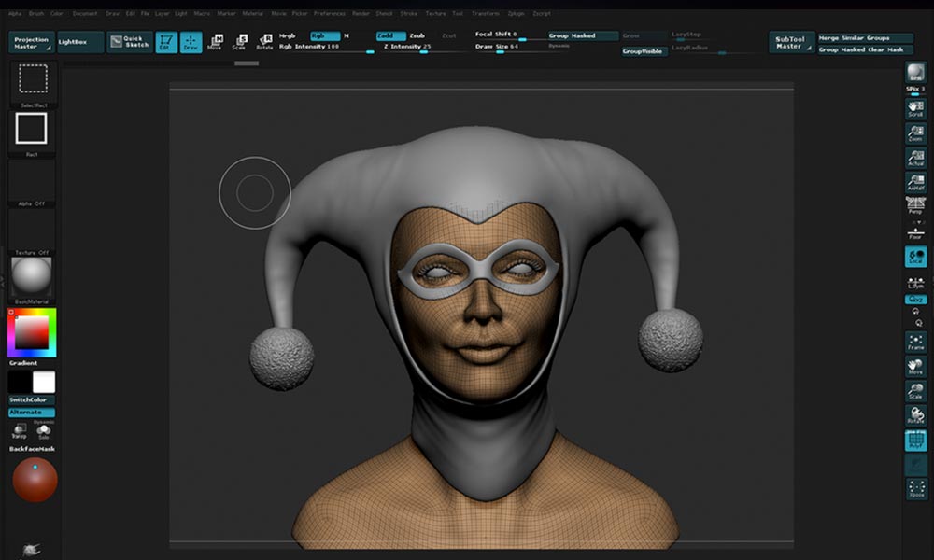Image resolution: width=934 pixels, height=560 pixels.
Task: Click Merge Similar Groups button
Action: (x=865, y=37)
